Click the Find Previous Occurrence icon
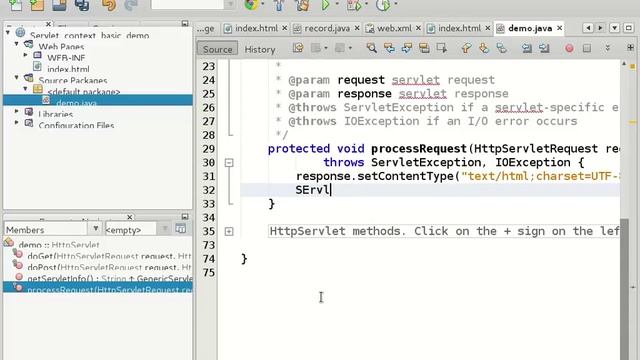This screenshot has height=360, width=640. pos(389,48)
